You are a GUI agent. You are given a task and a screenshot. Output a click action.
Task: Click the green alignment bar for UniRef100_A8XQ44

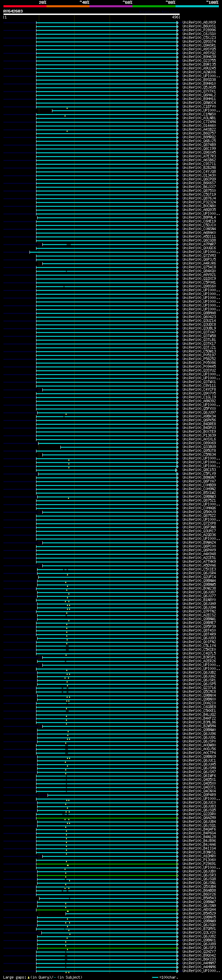pyautogui.click(x=108, y=910)
